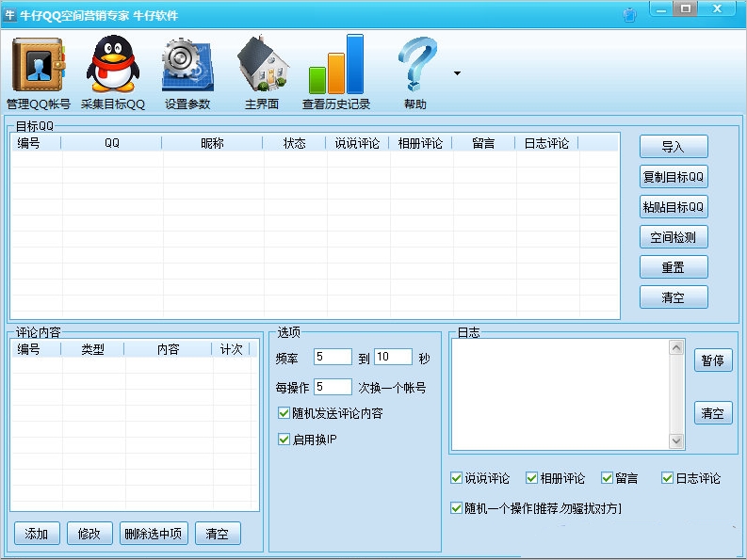Click the 状态 column header

point(295,143)
